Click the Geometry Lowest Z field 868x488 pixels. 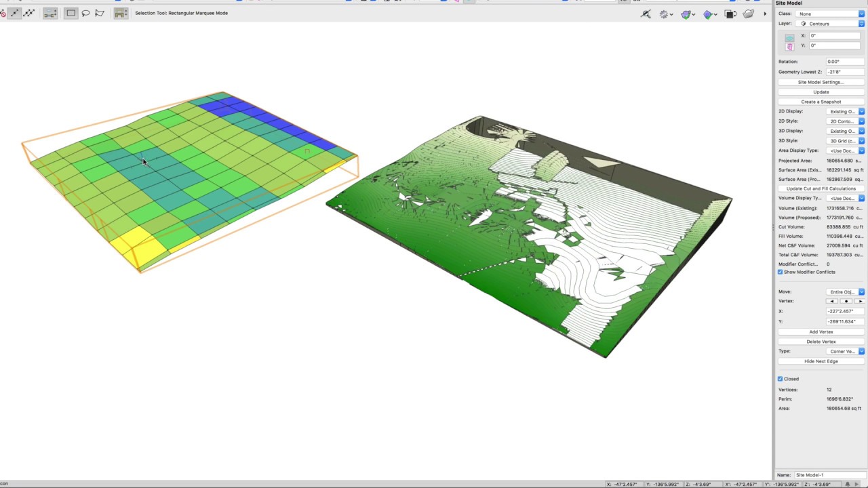click(845, 72)
